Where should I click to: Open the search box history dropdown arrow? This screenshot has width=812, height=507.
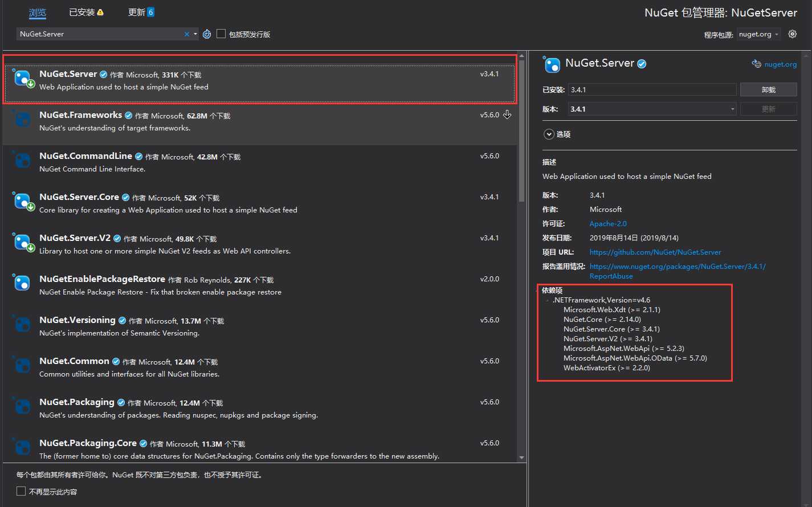click(195, 34)
